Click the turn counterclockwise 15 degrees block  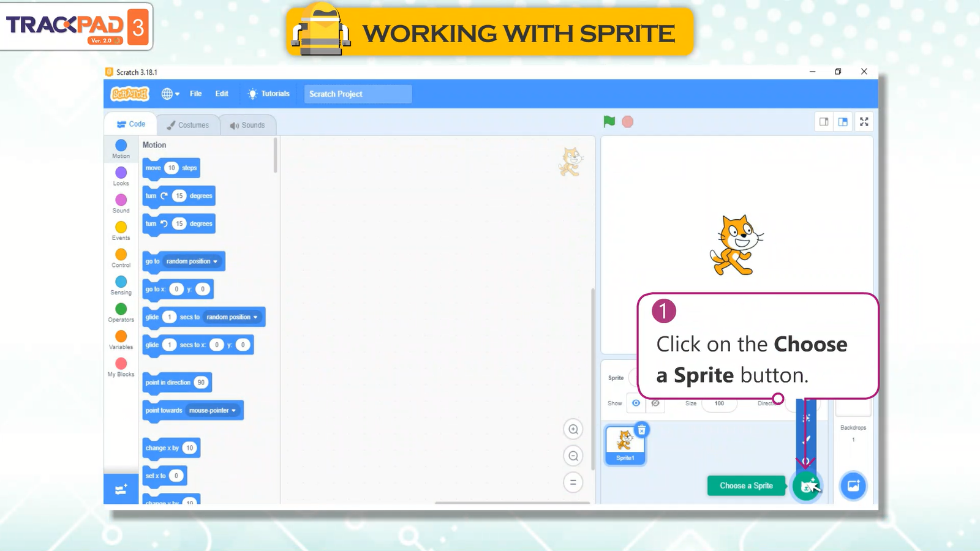tap(179, 223)
